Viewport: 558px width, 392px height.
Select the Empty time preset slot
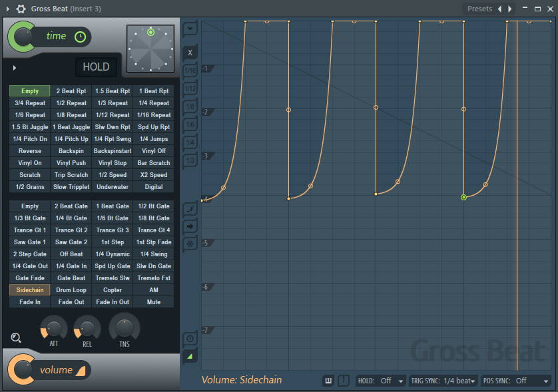[x=30, y=91]
